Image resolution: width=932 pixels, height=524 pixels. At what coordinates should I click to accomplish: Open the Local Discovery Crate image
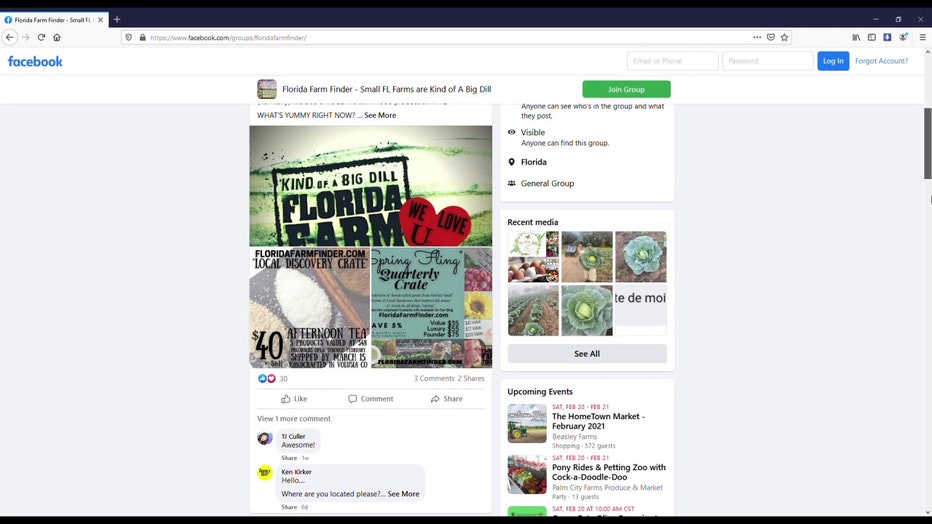pos(309,308)
